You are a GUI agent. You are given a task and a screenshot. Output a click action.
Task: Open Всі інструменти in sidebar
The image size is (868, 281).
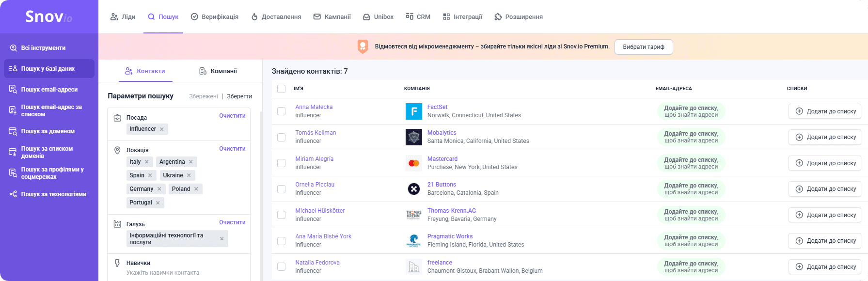point(48,48)
